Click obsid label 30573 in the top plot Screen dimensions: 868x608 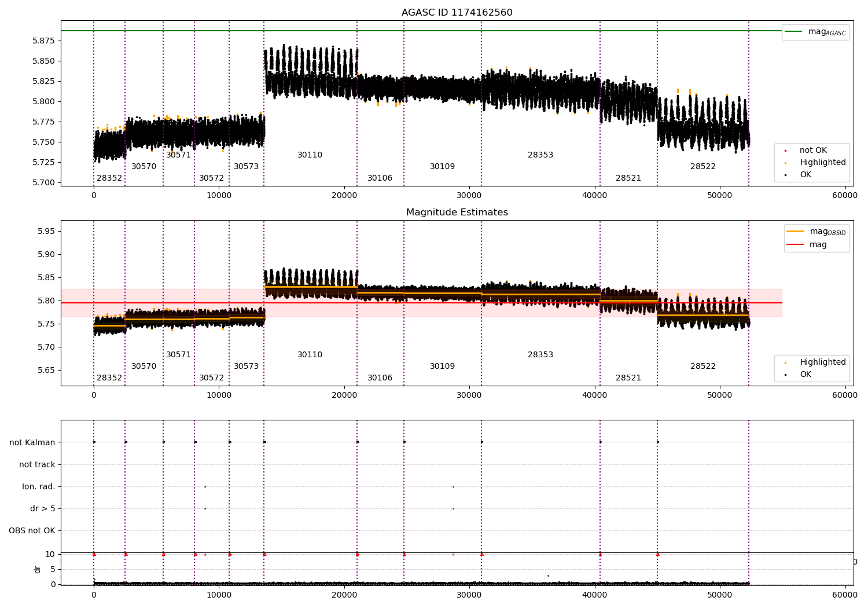pyautogui.click(x=246, y=167)
